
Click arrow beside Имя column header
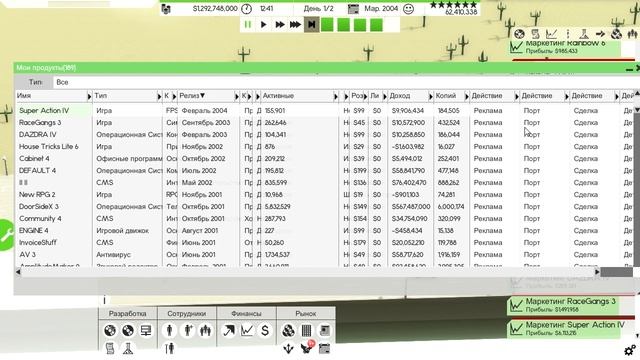pos(89,96)
